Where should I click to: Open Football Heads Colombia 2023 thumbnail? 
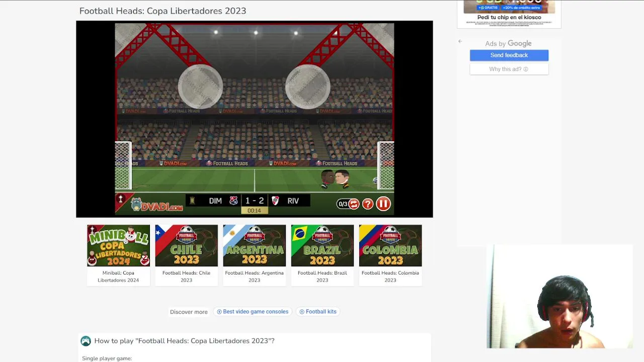coord(390,245)
